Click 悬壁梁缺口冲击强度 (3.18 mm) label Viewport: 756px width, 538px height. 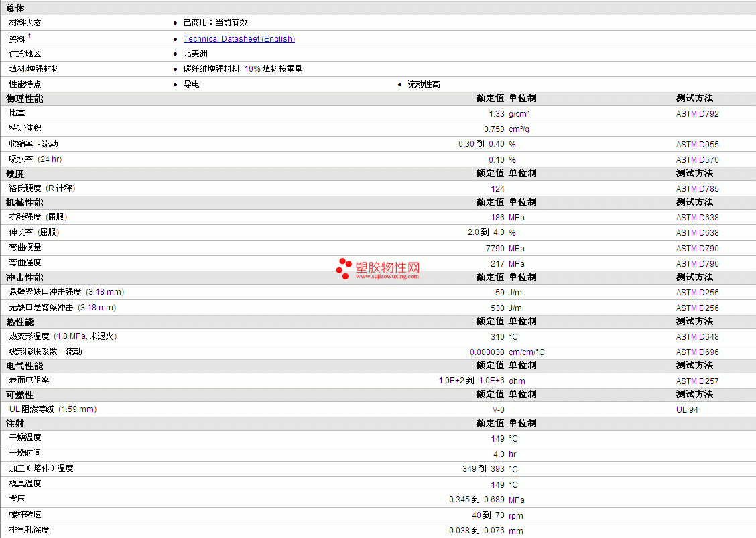[66, 292]
